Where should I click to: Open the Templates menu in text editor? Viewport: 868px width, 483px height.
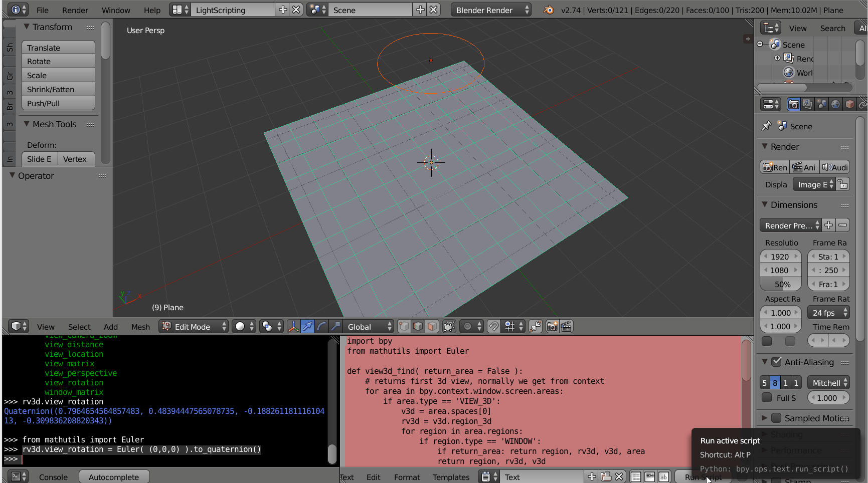451,476
